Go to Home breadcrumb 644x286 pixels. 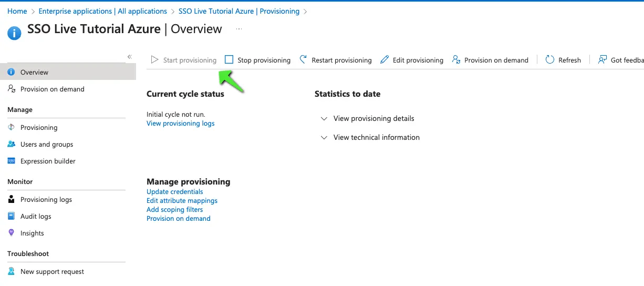(x=17, y=11)
